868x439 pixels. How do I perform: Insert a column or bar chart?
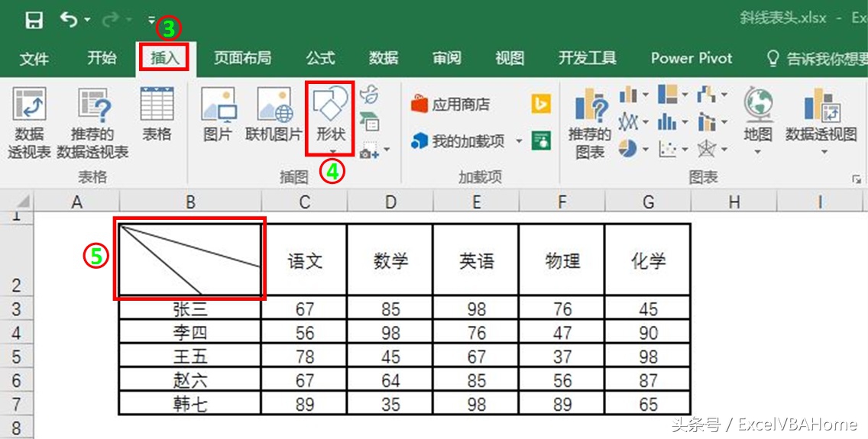tap(628, 95)
